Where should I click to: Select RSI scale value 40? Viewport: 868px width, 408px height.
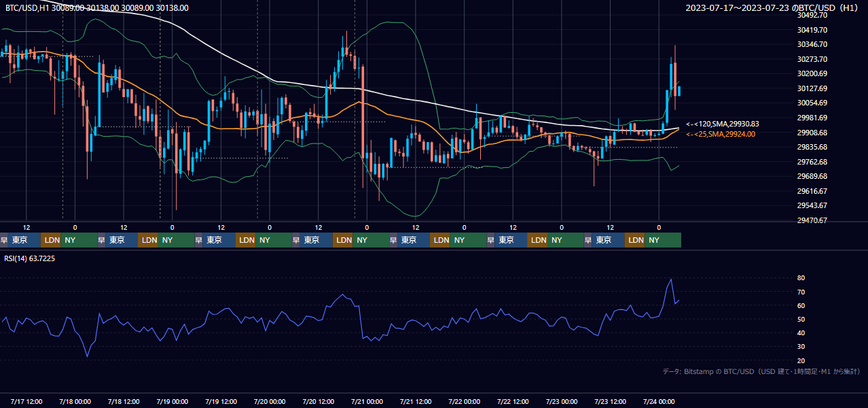(x=801, y=333)
